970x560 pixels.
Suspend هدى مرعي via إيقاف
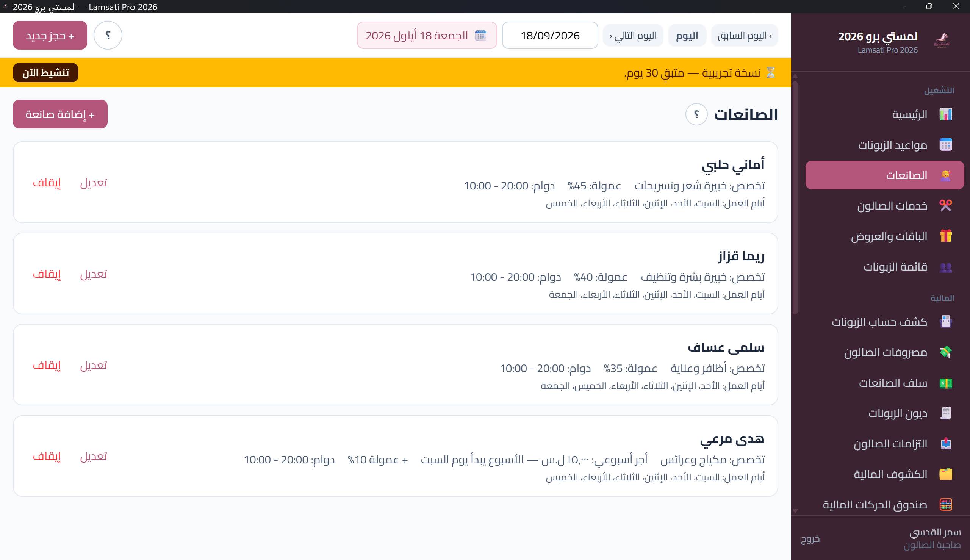pyautogui.click(x=47, y=456)
